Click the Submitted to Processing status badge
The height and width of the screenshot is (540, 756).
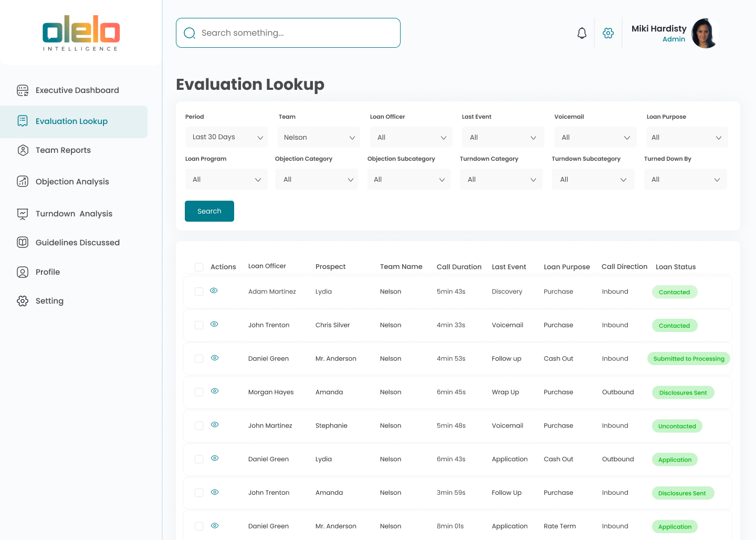pos(689,359)
